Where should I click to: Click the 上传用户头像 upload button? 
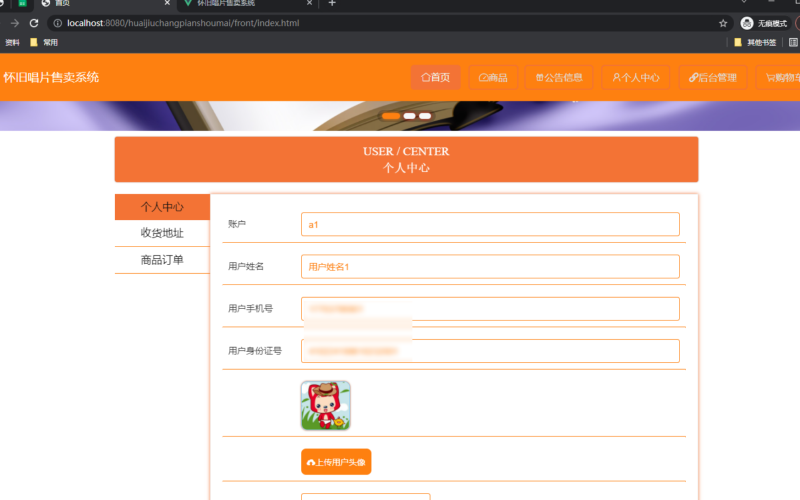point(336,462)
